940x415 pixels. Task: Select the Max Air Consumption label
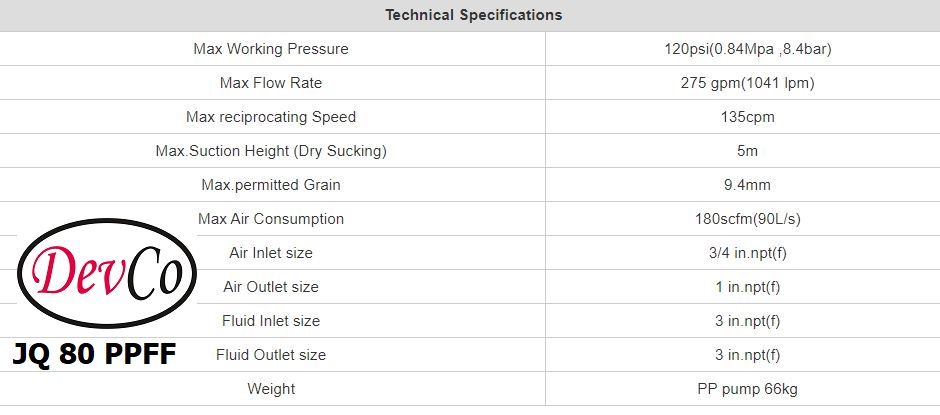tap(271, 219)
